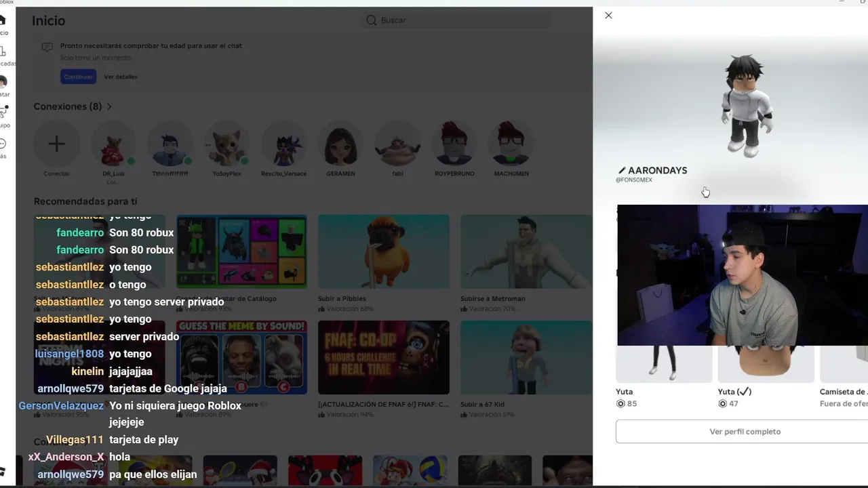The height and width of the screenshot is (488, 868).
Task: Open Tthhhffffffff connection avatar
Action: pyautogui.click(x=170, y=144)
